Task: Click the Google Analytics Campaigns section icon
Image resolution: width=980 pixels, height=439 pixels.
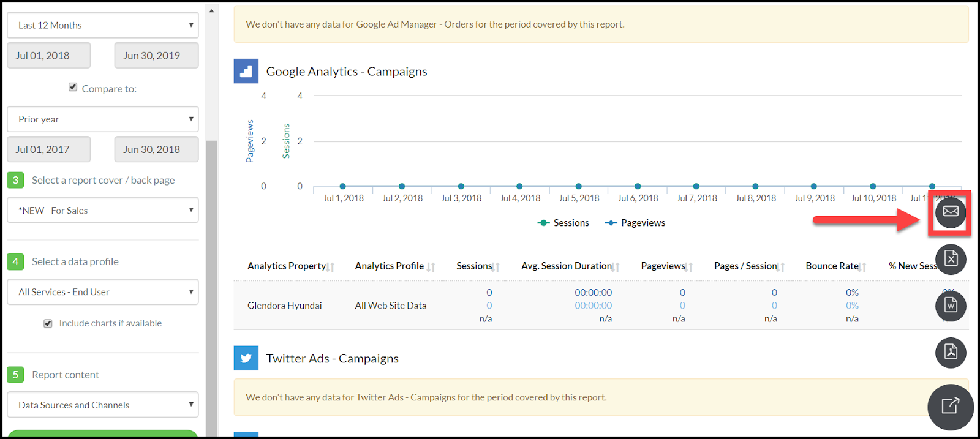Action: [246, 71]
